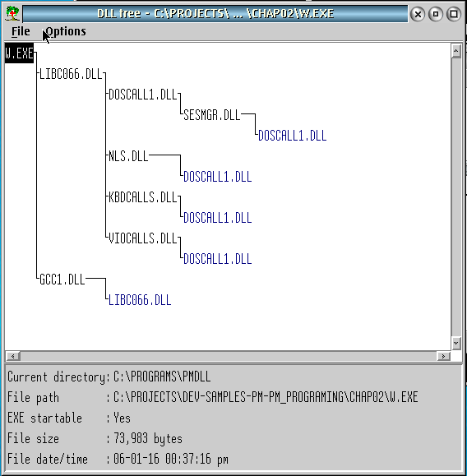This screenshot has height=476, width=467.
Task: Select the GCC1.DLL node
Action: [62, 280]
